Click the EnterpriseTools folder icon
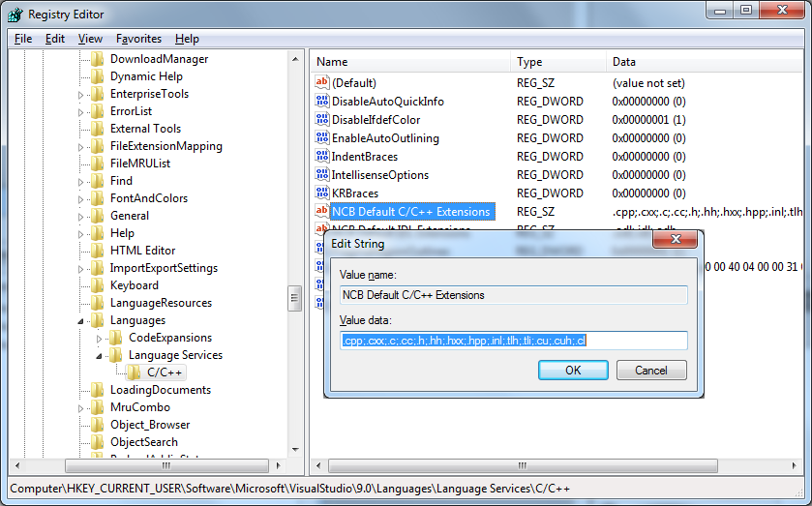Screen dimensions: 812x506 98,94
